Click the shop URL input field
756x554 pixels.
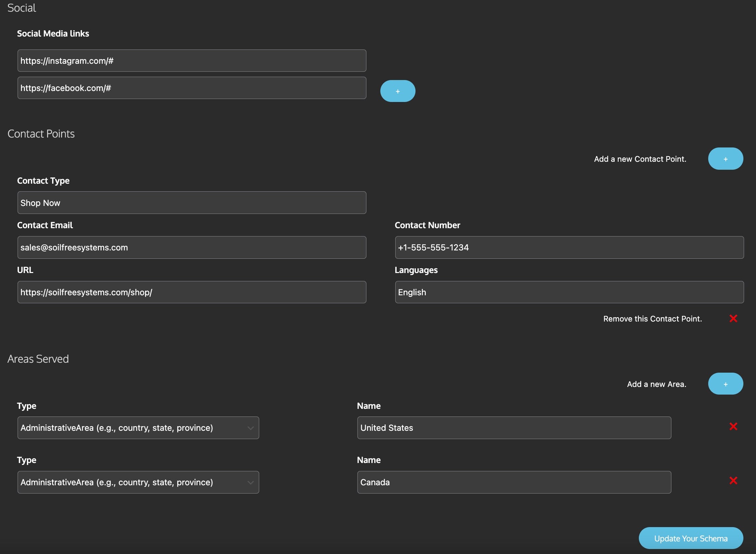click(x=191, y=292)
